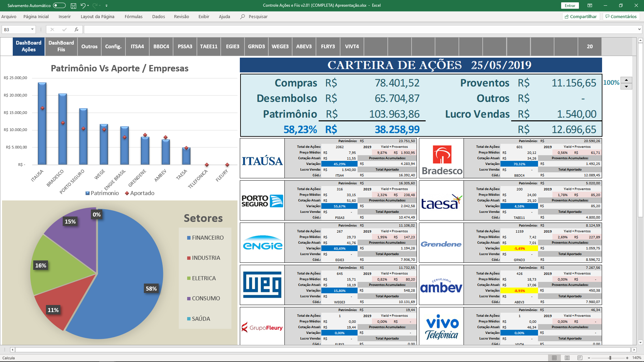The width and height of the screenshot is (644, 362).
Task: Click the GRND3 sheet button
Action: point(256,47)
